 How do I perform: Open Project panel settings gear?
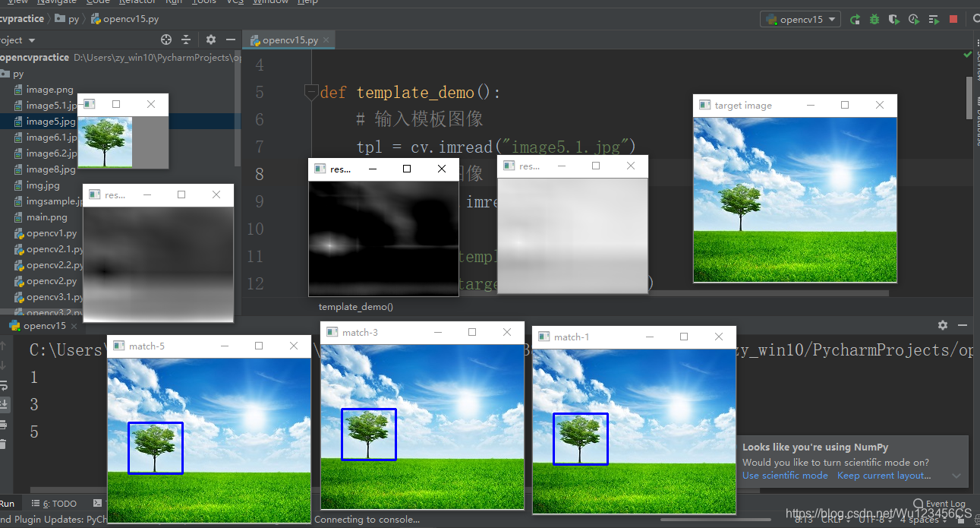pyautogui.click(x=211, y=40)
